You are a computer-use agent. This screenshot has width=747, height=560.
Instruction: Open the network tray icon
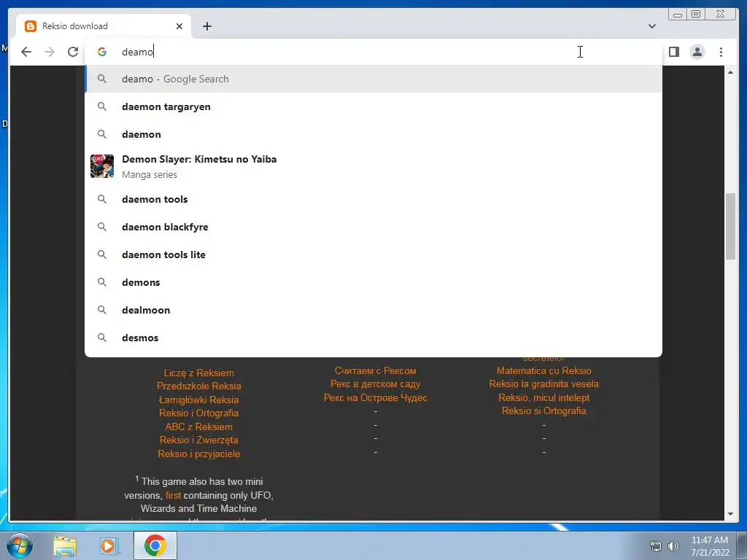click(x=656, y=547)
